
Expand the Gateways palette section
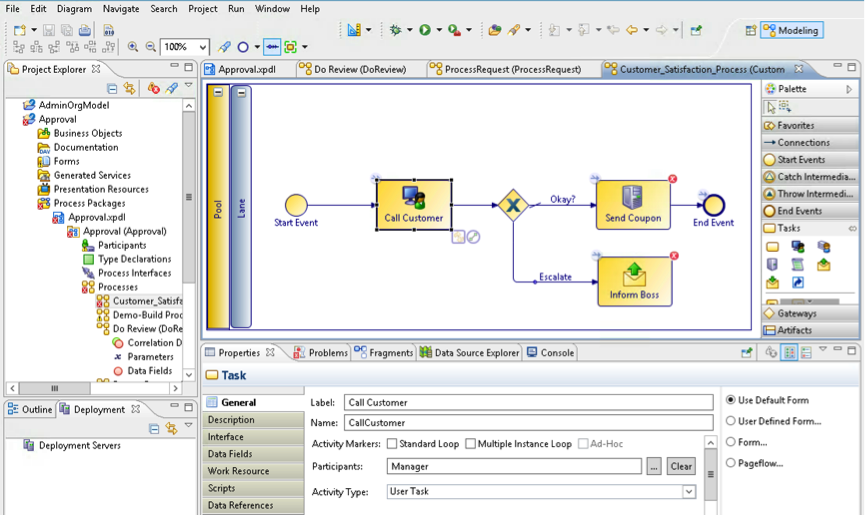(796, 313)
